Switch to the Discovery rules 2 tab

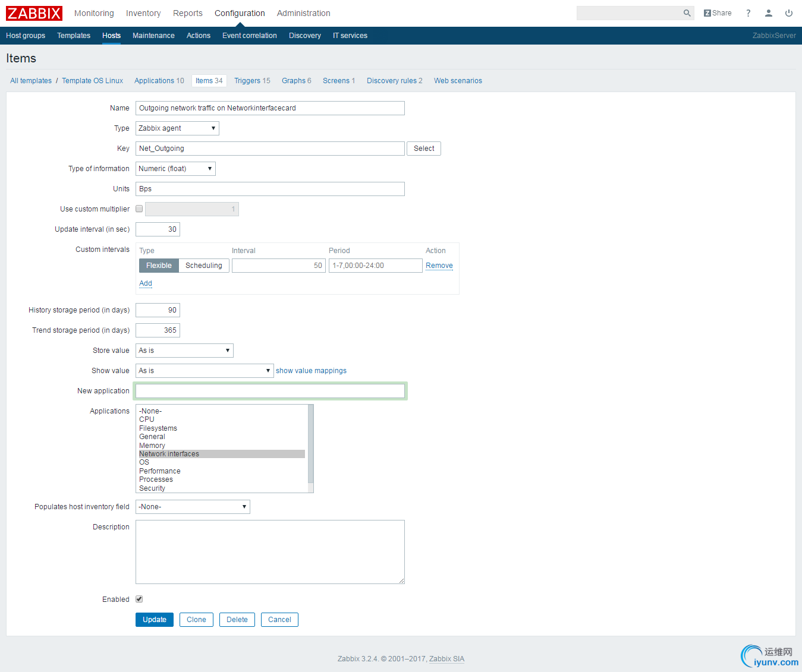click(x=395, y=81)
